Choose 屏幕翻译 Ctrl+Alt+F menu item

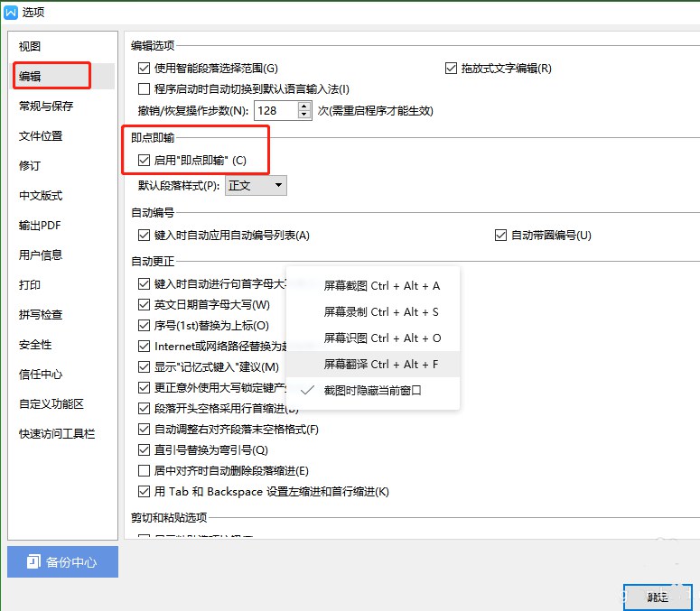[x=373, y=365]
